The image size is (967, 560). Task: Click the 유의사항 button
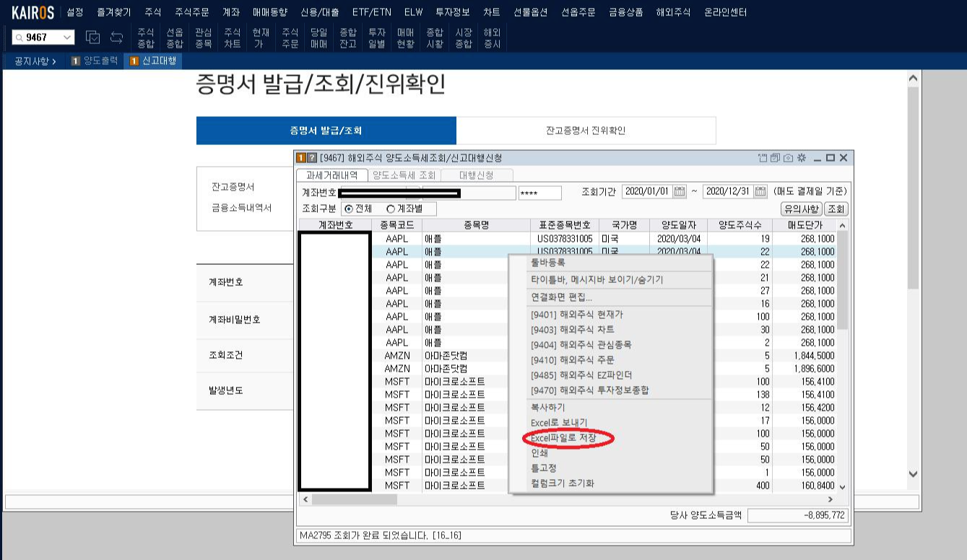(802, 209)
